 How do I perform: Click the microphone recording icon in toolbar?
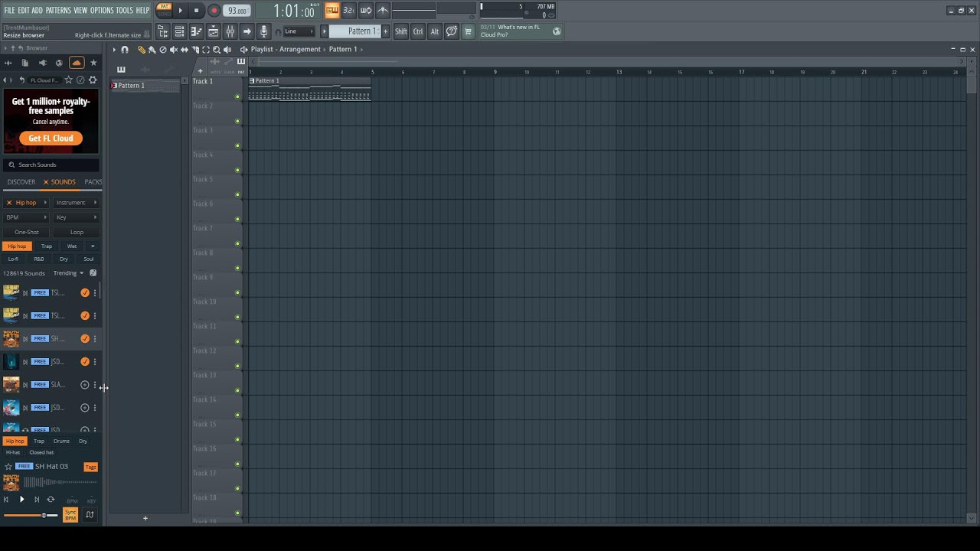(x=264, y=31)
